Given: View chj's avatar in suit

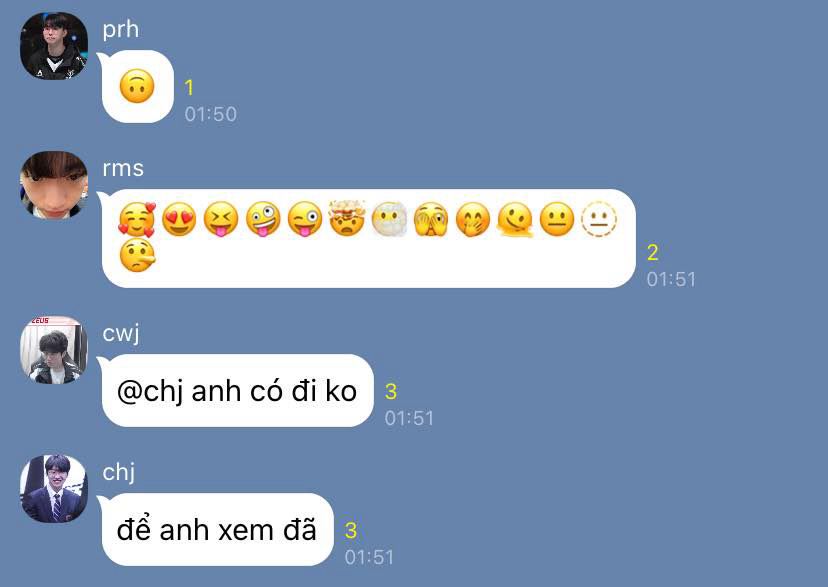Looking at the screenshot, I should coord(54,489).
